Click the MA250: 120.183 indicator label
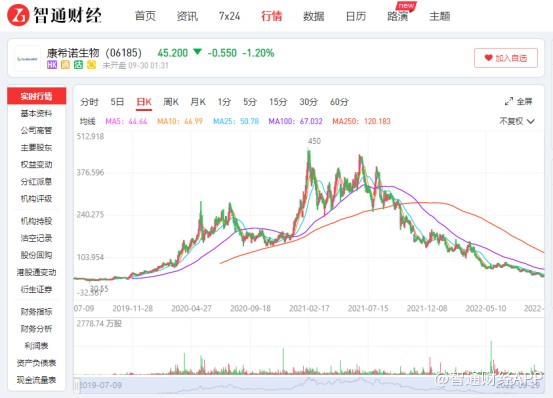The width and height of the screenshot is (553, 398). 361,121
